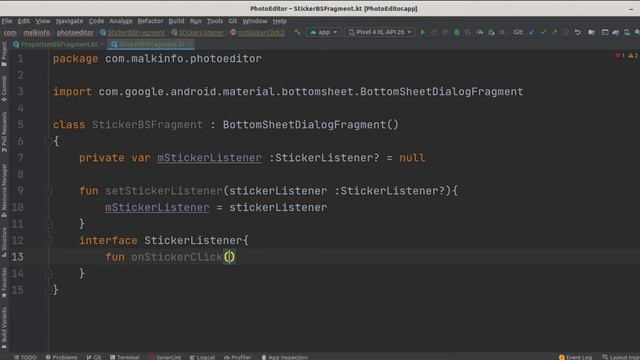The image size is (640, 360).
Task: Click the Git push arrow icon
Action: 554,32
